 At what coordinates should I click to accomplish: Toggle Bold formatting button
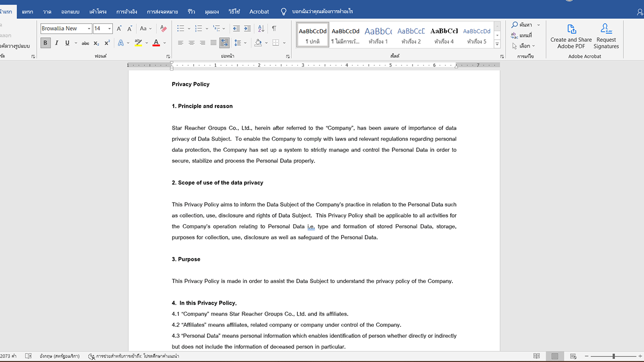[x=45, y=43]
